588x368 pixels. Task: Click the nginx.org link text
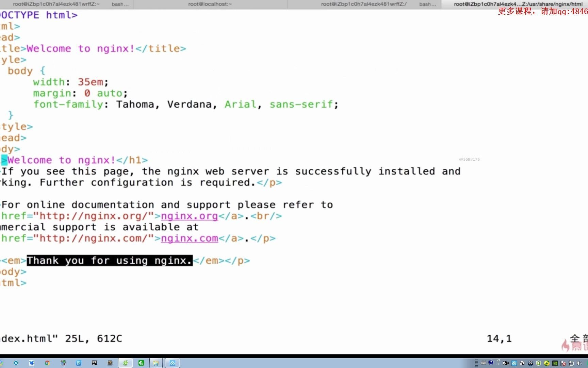click(x=189, y=216)
